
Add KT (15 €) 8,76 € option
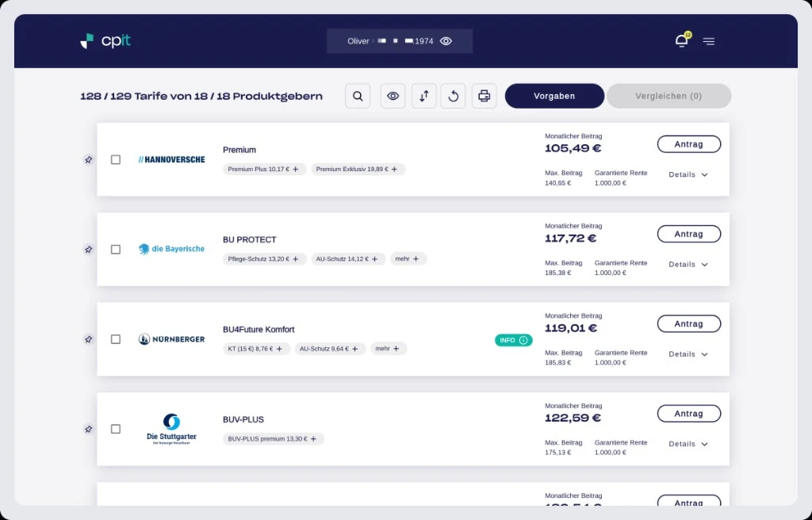(256, 349)
